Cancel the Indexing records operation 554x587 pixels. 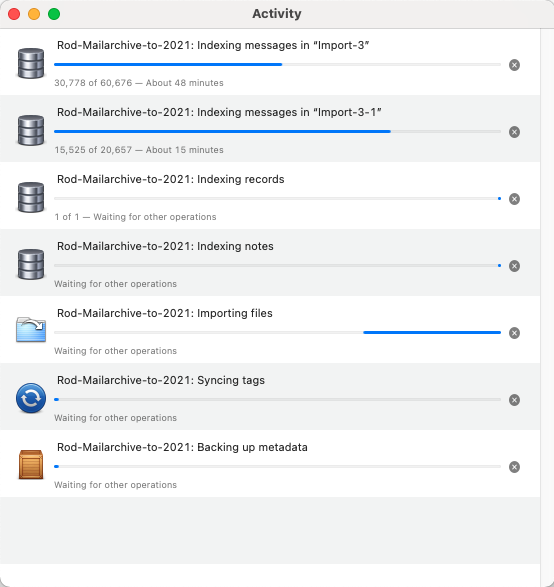[x=514, y=199]
